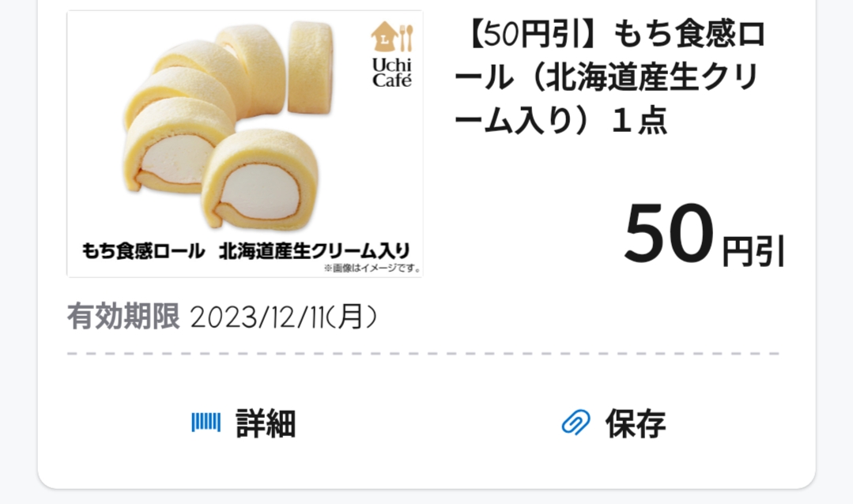Tap the paperclip icon beside 保存
Image resolution: width=853 pixels, height=504 pixels.
576,423
